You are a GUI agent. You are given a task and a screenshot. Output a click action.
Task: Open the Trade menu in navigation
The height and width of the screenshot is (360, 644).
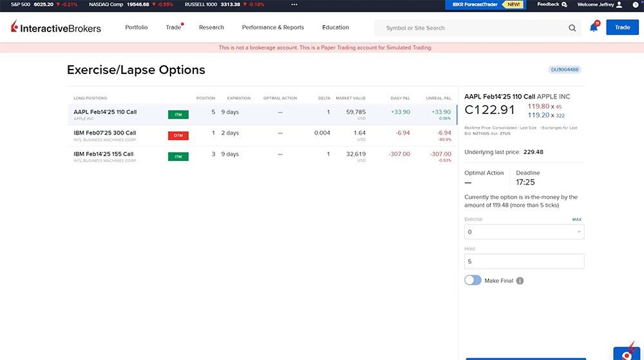(x=173, y=28)
